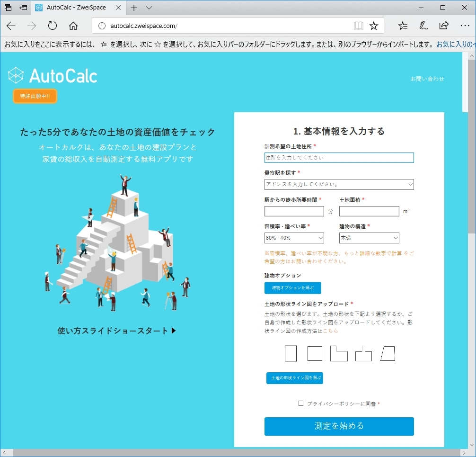Click the 建物オプションを選ぶ button
This screenshot has width=476, height=457.
[x=292, y=288]
